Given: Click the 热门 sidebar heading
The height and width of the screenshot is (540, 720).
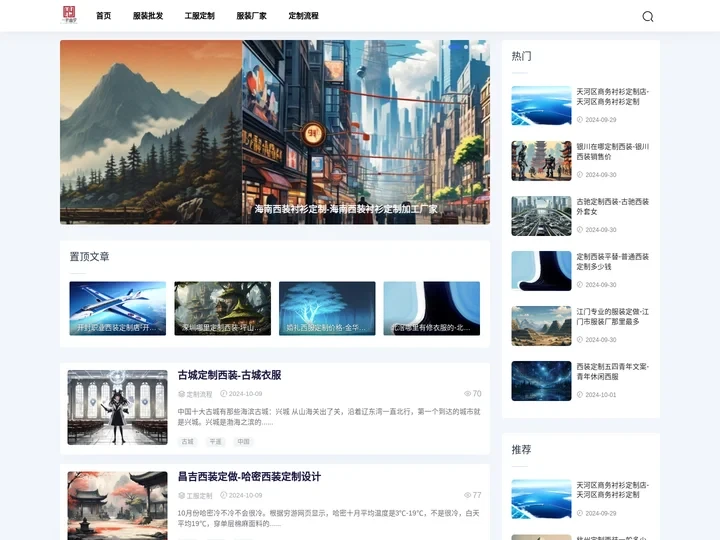Looking at the screenshot, I should pyautogui.click(x=522, y=56).
